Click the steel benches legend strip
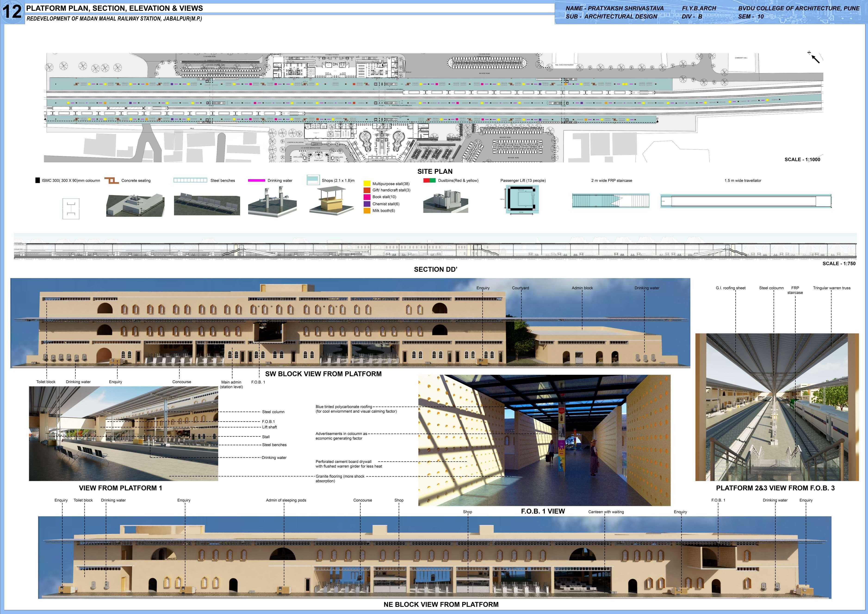 190,180
